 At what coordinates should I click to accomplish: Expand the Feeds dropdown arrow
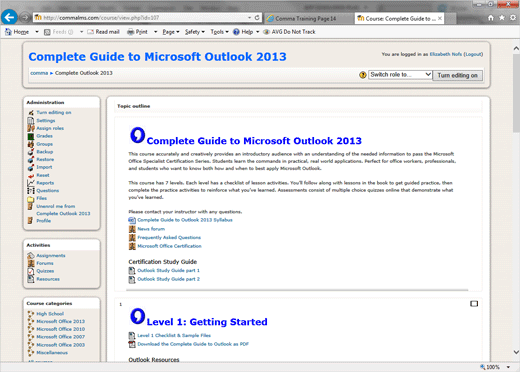pos(81,32)
